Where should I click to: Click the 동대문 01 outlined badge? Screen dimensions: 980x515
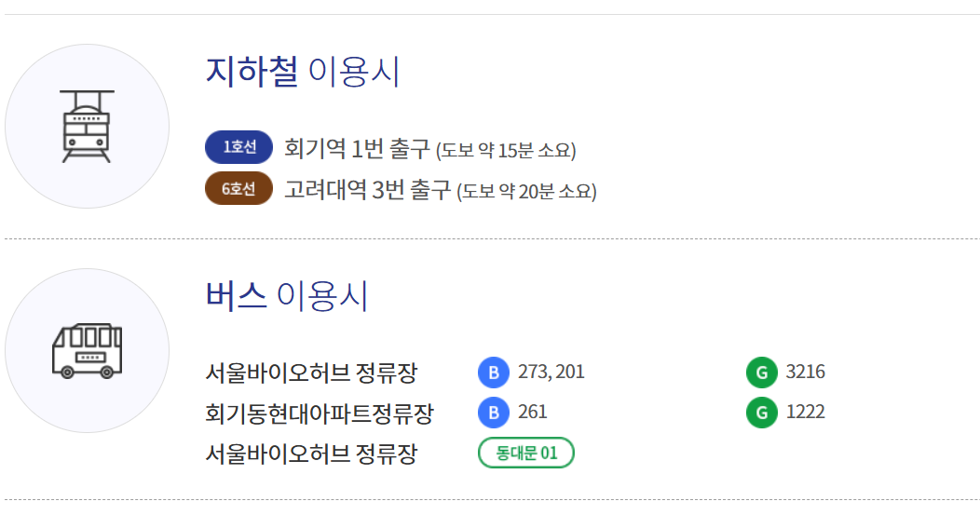pyautogui.click(x=526, y=453)
